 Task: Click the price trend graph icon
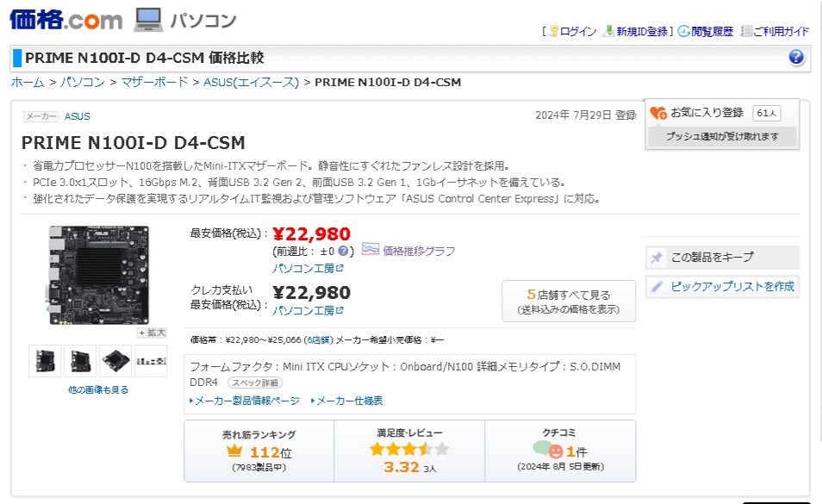370,250
